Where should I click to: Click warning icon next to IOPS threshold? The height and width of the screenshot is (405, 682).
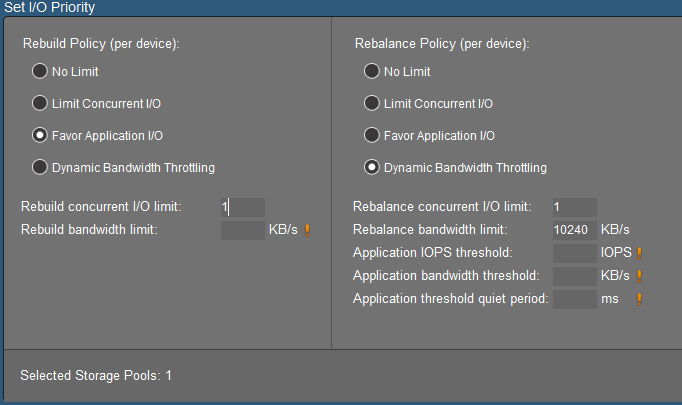click(639, 253)
